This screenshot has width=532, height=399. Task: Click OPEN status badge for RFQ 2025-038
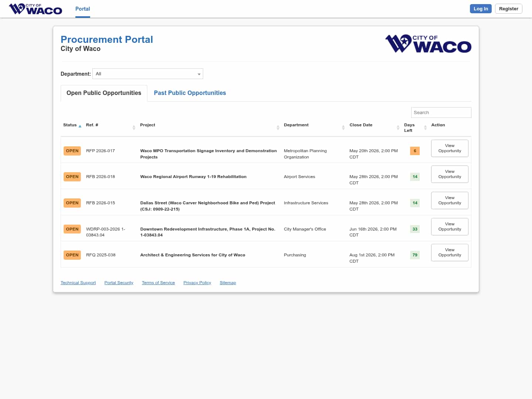click(72, 255)
